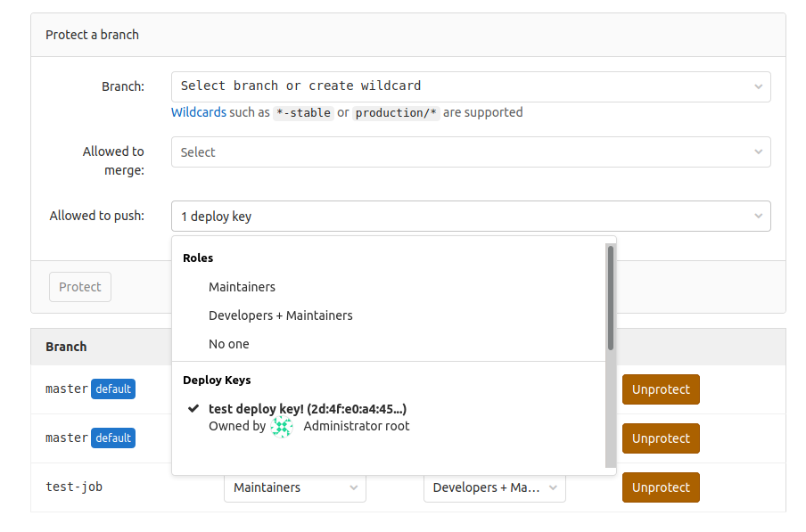Click the Deploy Keys section heading
The height and width of the screenshot is (532, 806).
217,380
